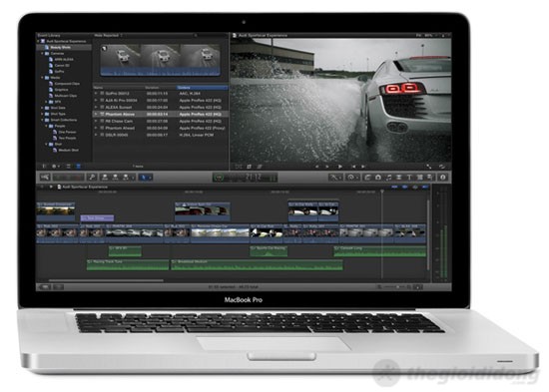Open the Timeline Index button
Viewport: 549px width, 392px height.
pyautogui.click(x=45, y=287)
